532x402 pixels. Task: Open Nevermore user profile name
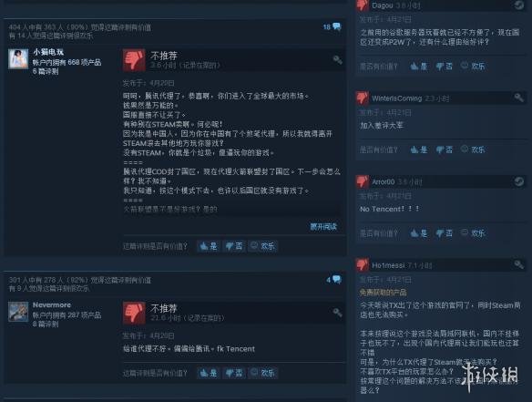tap(52, 304)
